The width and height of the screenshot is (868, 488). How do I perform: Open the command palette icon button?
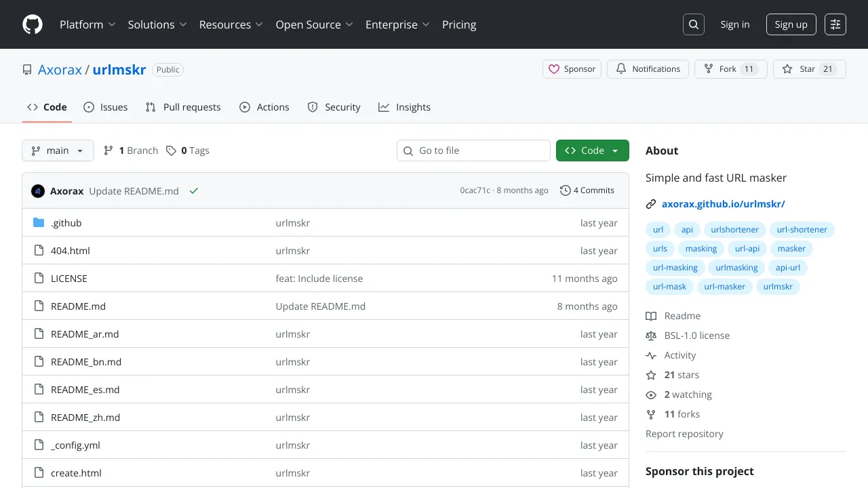point(835,24)
